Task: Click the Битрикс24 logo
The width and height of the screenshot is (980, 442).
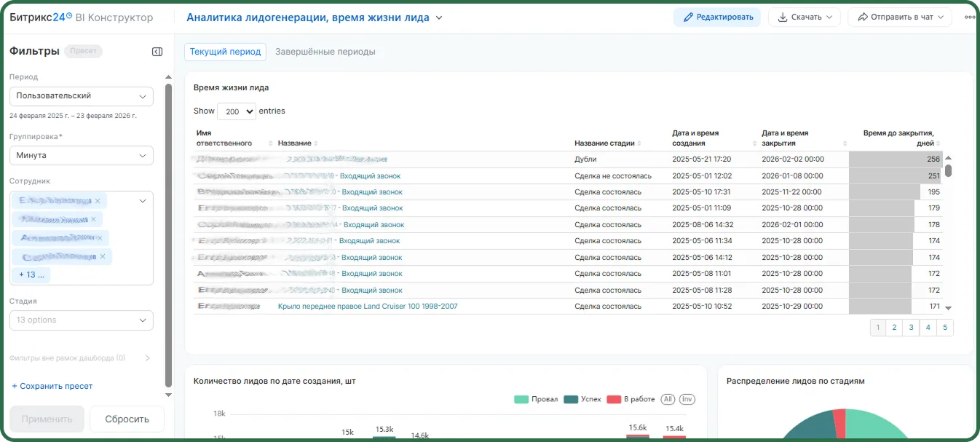Action: point(41,17)
